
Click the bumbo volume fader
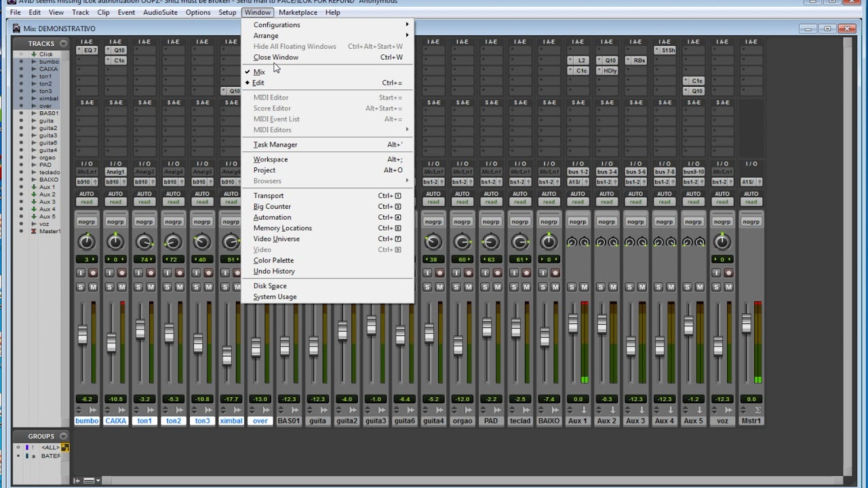pyautogui.click(x=82, y=335)
